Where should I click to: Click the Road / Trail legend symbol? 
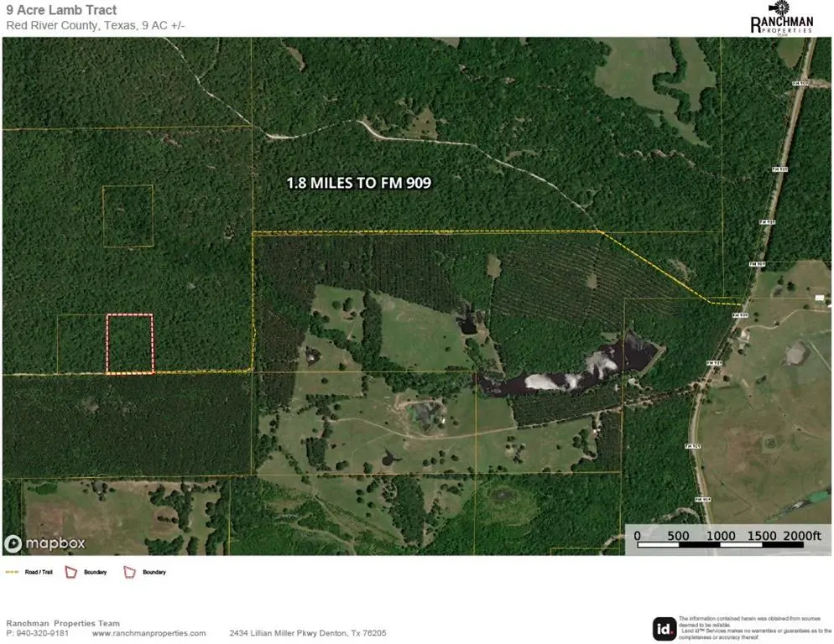(x=12, y=572)
